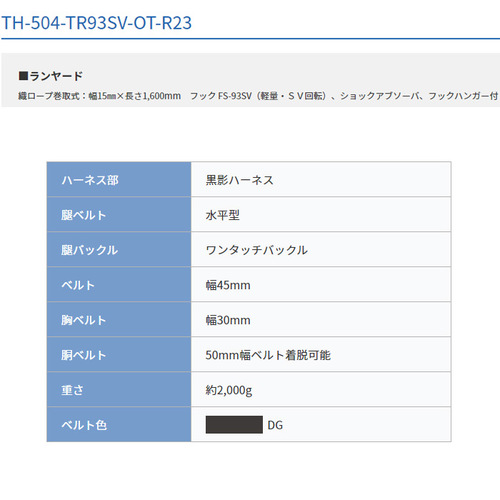Click the ワンタッチバックル value
Image resolution: width=500 pixels, height=500 pixels.
257,250
